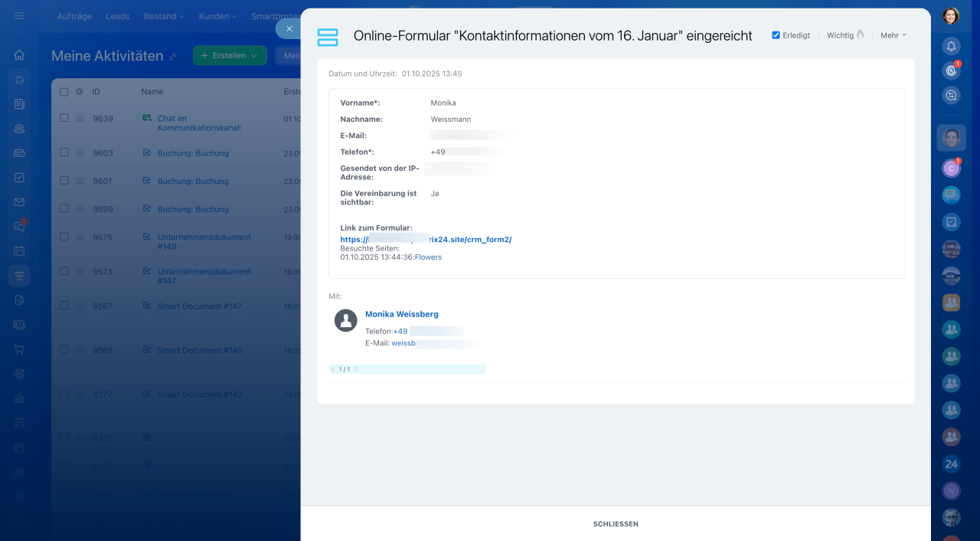This screenshot has width=980, height=541.
Task: Check the row checkbox for ID 9599
Action: [x=64, y=208]
